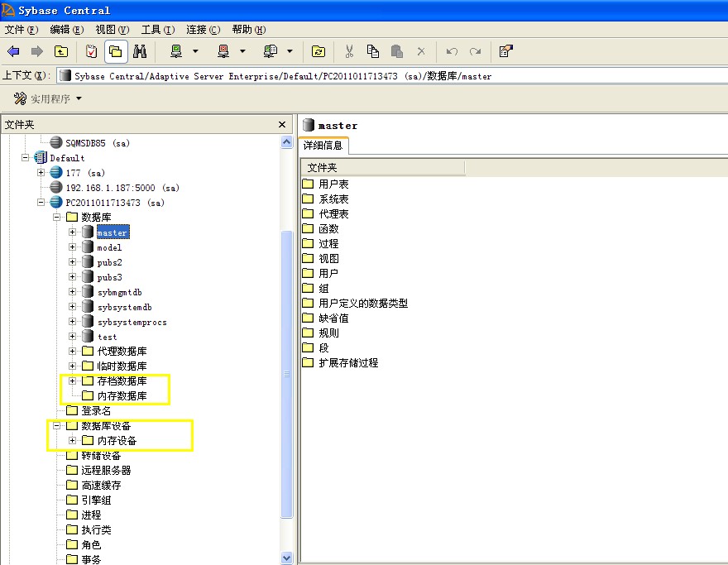The height and width of the screenshot is (565, 728).
Task: Click the connection profiles computers icon
Action: tap(271, 51)
